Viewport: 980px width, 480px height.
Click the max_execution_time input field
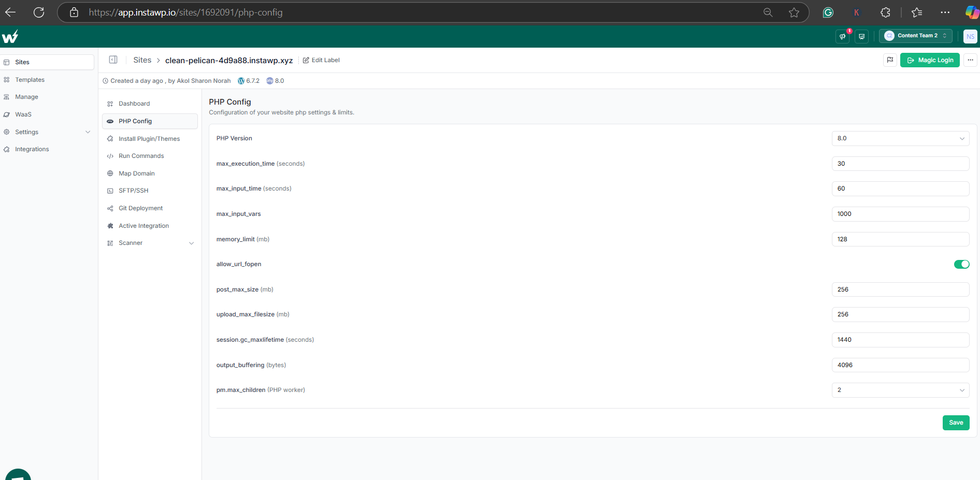point(900,164)
